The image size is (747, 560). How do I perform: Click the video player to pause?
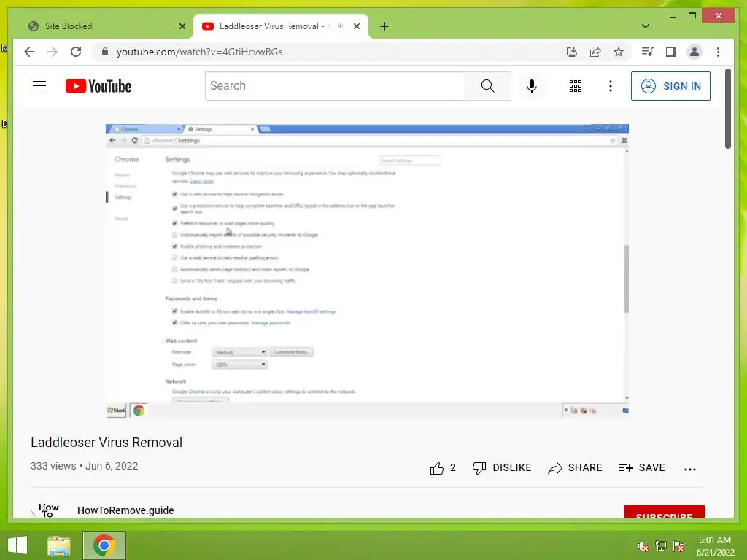tap(367, 271)
